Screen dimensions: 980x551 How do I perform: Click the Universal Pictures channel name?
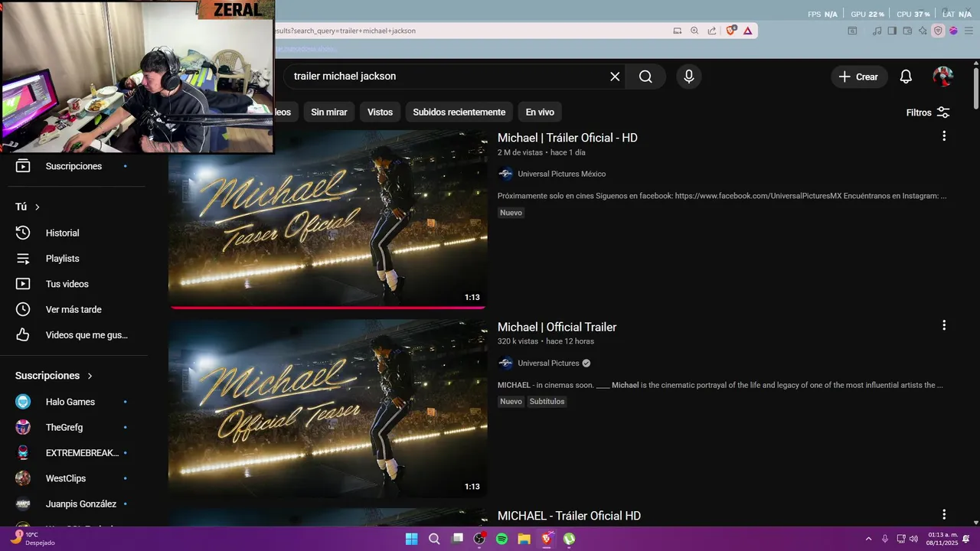(x=548, y=363)
